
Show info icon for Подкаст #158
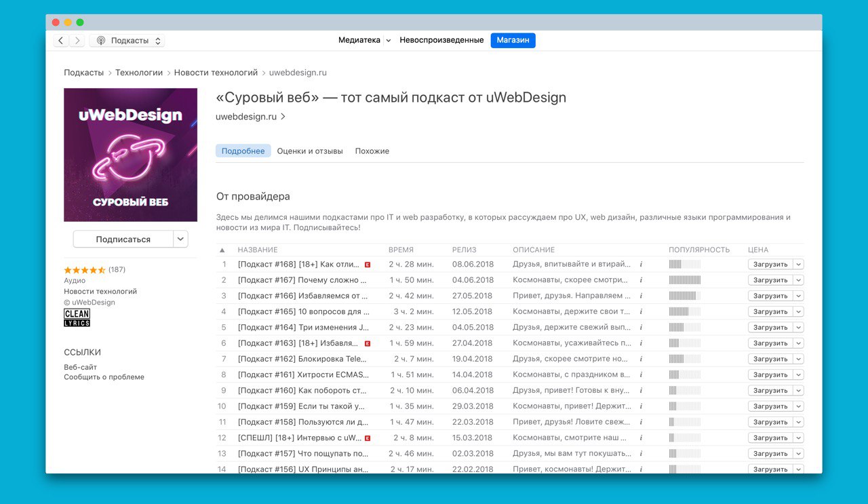641,422
